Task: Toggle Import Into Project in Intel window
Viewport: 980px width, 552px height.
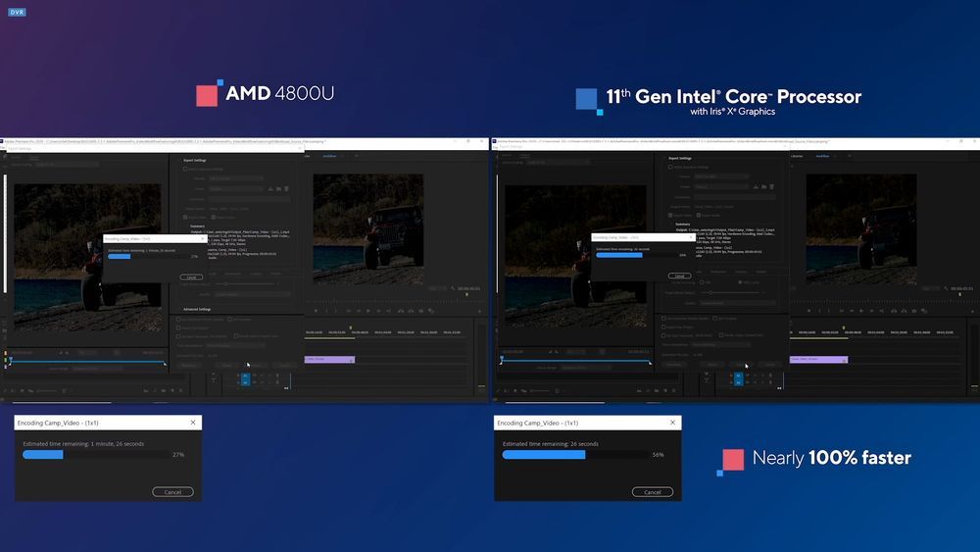Action: [663, 326]
